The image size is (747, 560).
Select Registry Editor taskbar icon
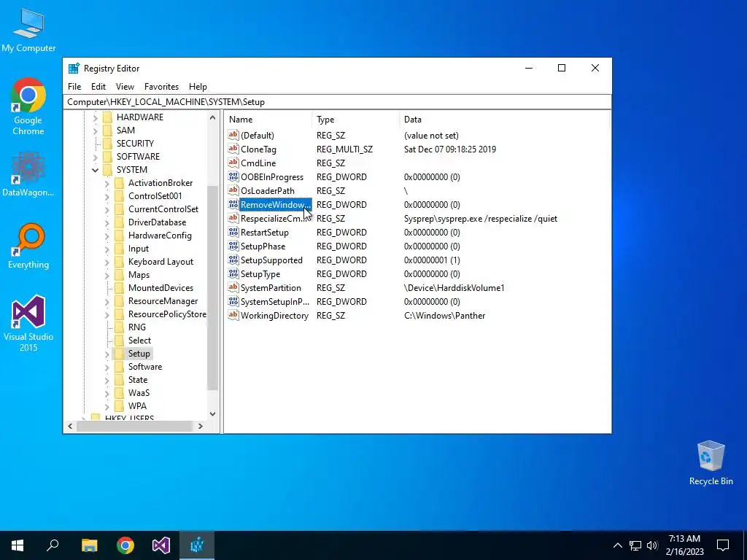tap(197, 545)
